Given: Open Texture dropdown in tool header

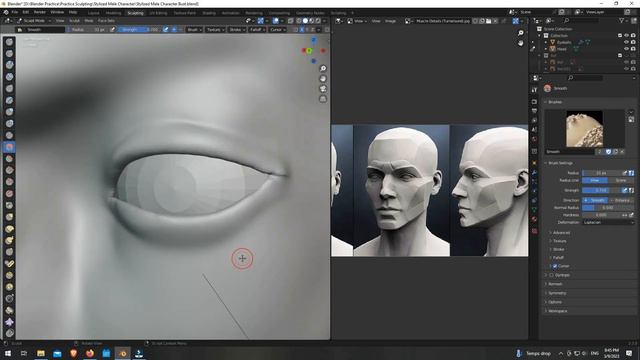Looking at the screenshot, I should tap(215, 30).
